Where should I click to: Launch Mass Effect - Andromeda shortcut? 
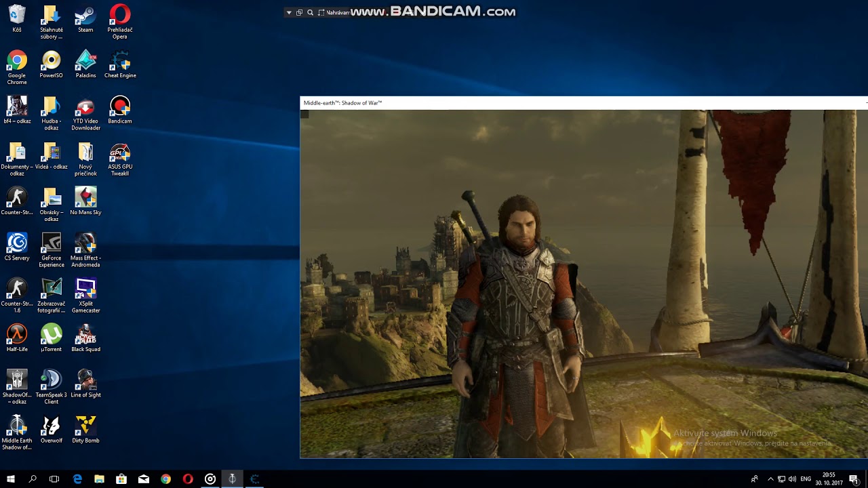click(85, 249)
